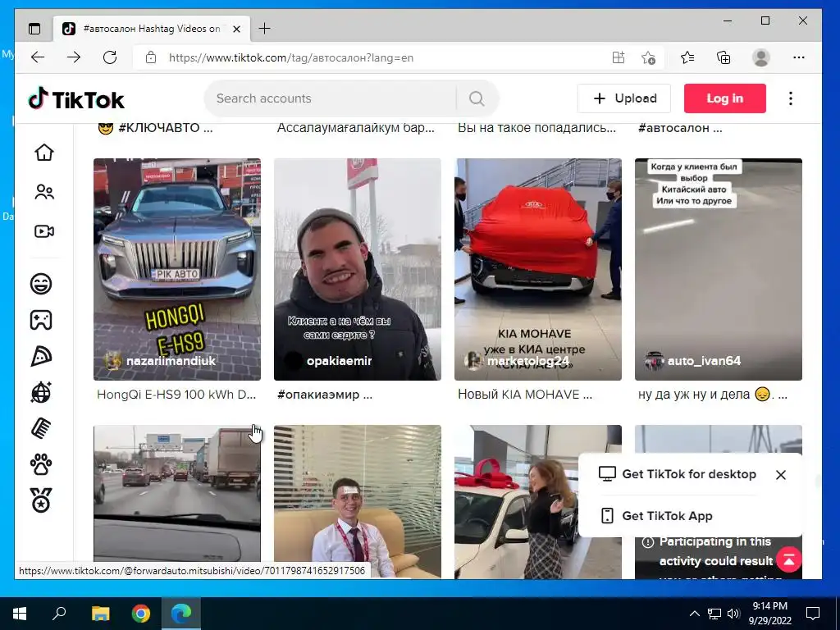Click the Microsoft Edge taskbar icon
The image size is (840, 630).
tap(181, 614)
